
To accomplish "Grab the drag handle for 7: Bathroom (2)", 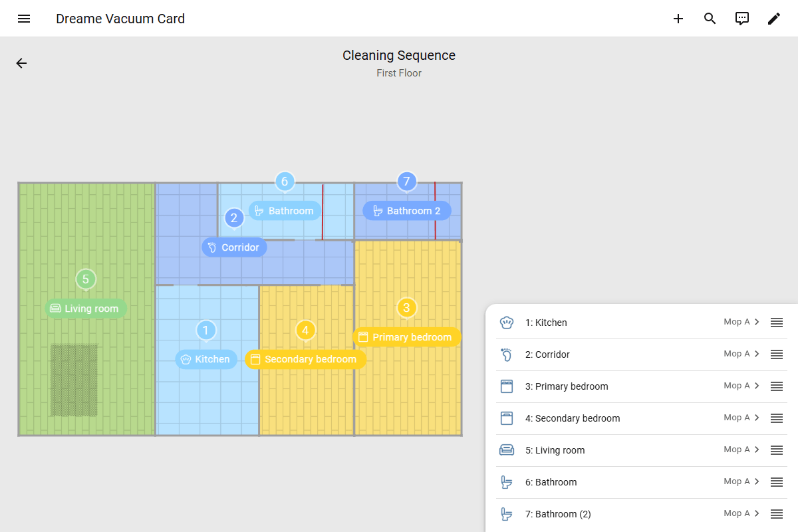I will 777,514.
